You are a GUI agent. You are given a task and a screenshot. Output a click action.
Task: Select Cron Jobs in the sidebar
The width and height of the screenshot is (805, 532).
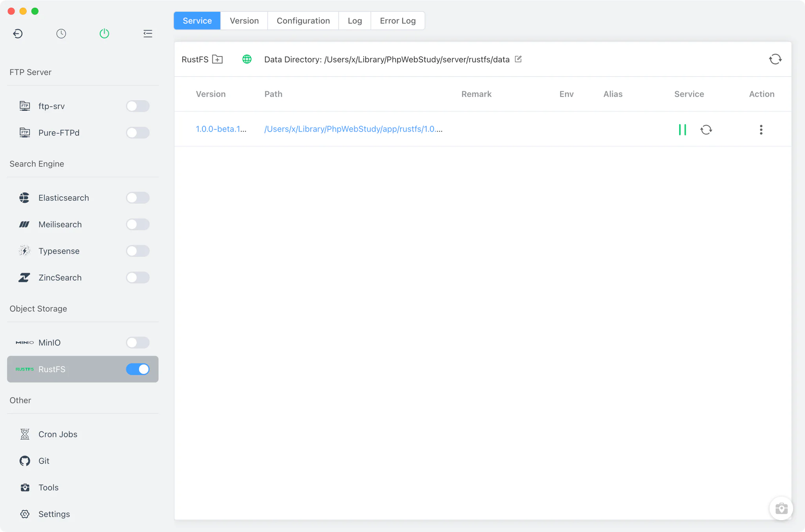(83, 434)
